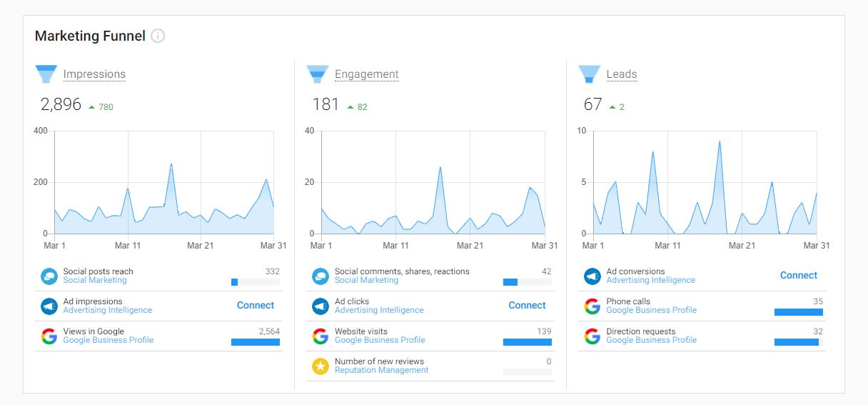Screen dimensions: 868x405
Task: Open the Leads heading link
Action: pos(621,74)
